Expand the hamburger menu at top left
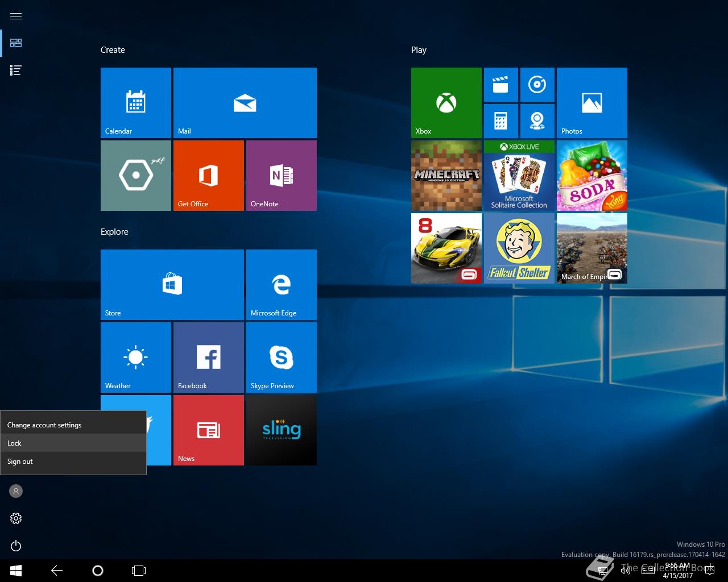 point(16,16)
